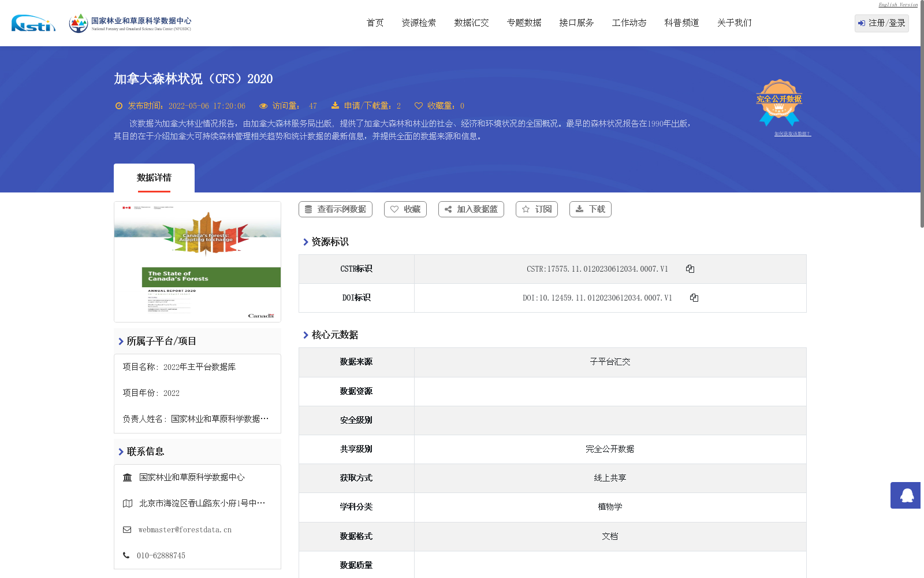Open the report cover thumbnail

click(x=198, y=262)
